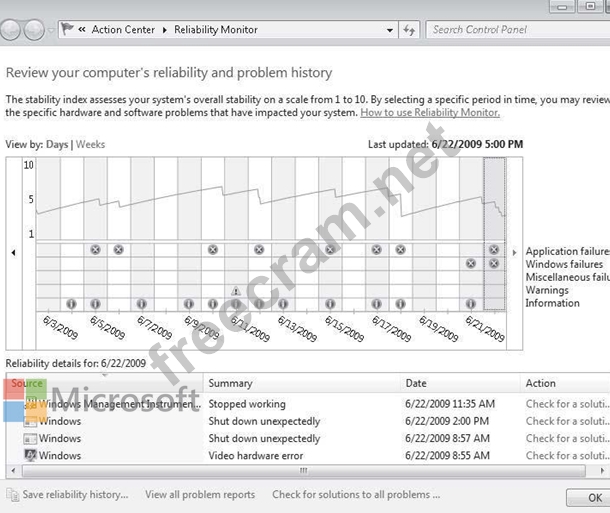Select application failure icon for 6/18/2009
This screenshot has height=513, width=610.
[x=400, y=250]
